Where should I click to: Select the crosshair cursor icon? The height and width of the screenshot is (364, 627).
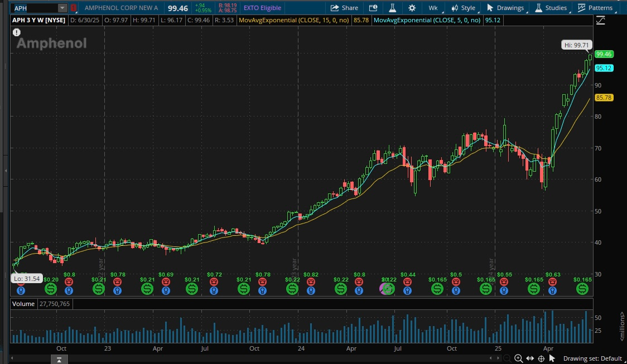click(541, 358)
